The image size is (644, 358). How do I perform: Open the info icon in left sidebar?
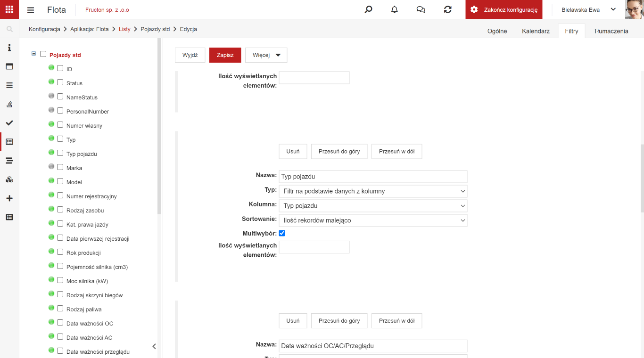coord(9,48)
